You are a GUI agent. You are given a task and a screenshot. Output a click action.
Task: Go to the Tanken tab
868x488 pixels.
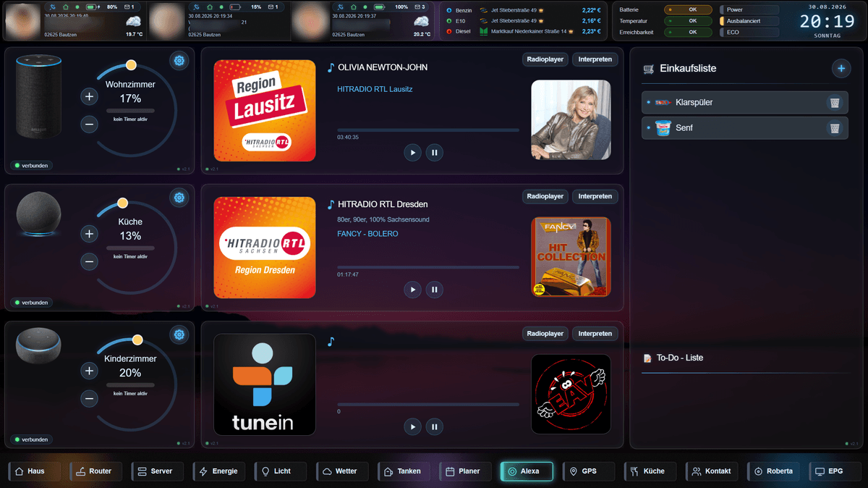pyautogui.click(x=404, y=471)
